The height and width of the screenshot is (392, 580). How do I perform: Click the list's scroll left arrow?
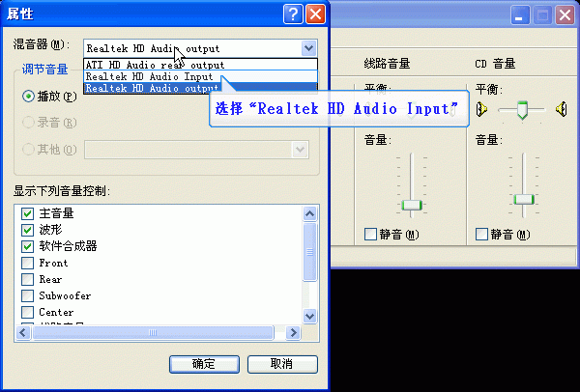point(23,332)
